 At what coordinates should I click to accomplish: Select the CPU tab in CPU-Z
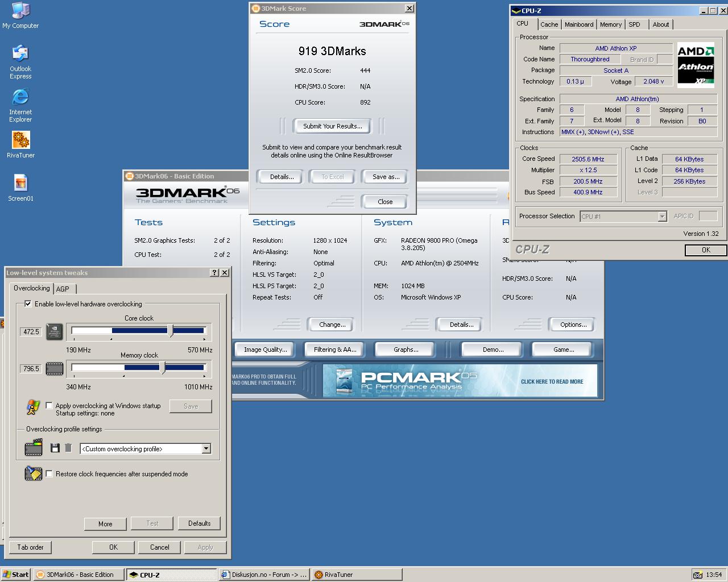click(523, 24)
